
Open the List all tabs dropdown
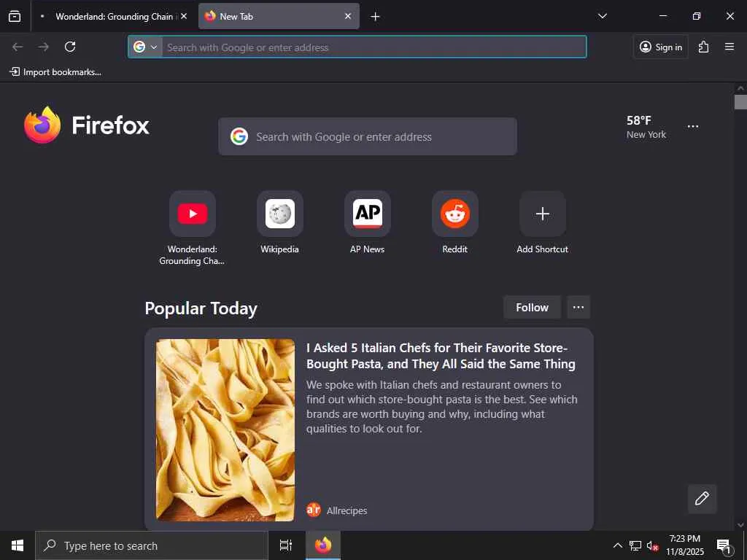coord(603,16)
